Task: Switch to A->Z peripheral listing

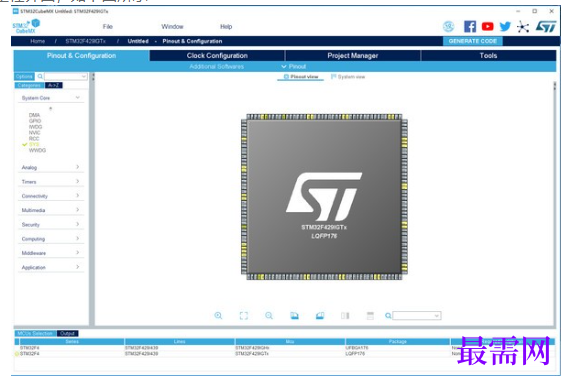Action: coord(53,85)
